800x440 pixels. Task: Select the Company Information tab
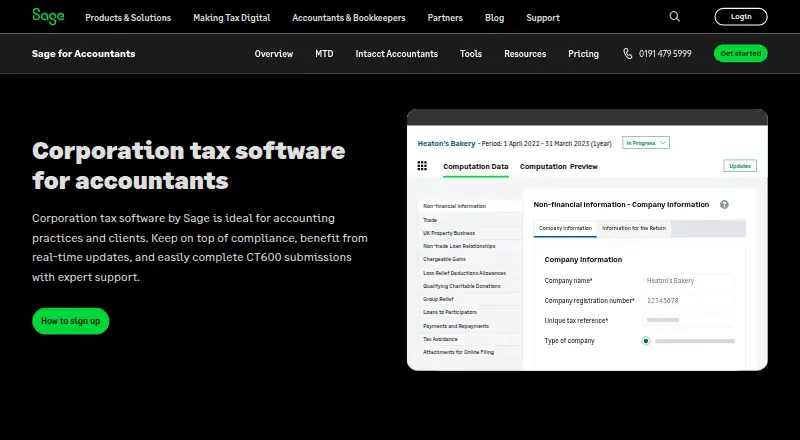click(x=565, y=228)
